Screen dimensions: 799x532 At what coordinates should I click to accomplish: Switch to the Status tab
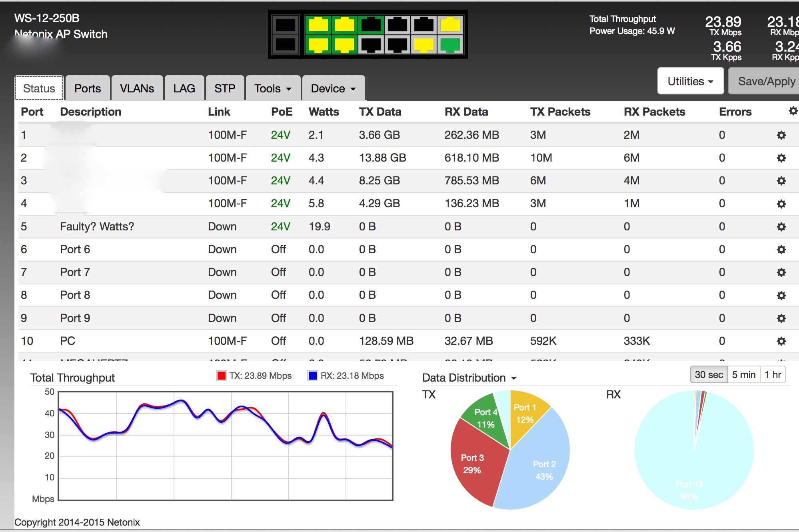click(39, 88)
